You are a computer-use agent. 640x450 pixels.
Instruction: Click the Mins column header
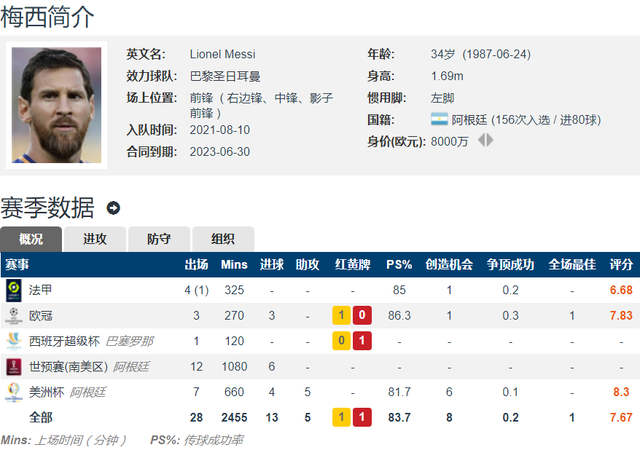(x=234, y=265)
